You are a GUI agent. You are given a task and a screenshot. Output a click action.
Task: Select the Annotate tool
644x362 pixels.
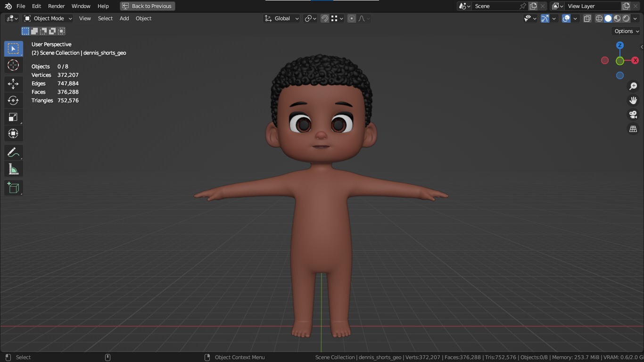click(13, 152)
